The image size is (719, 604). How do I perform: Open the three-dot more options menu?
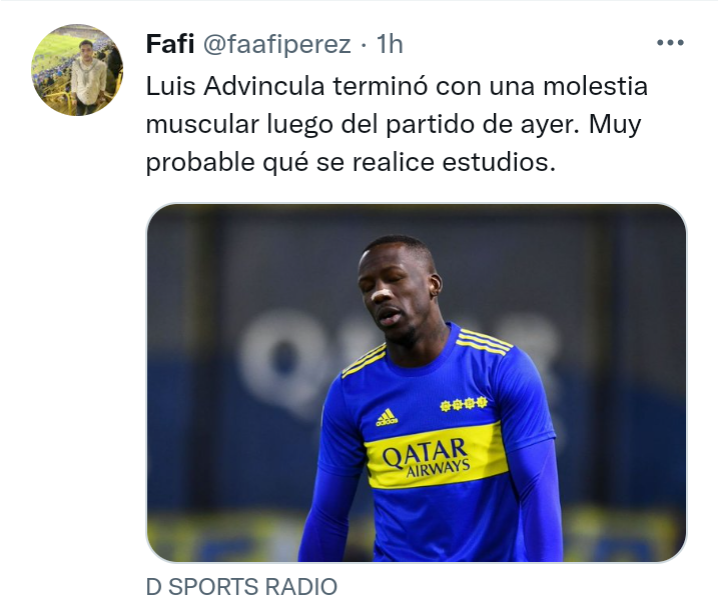point(670,43)
